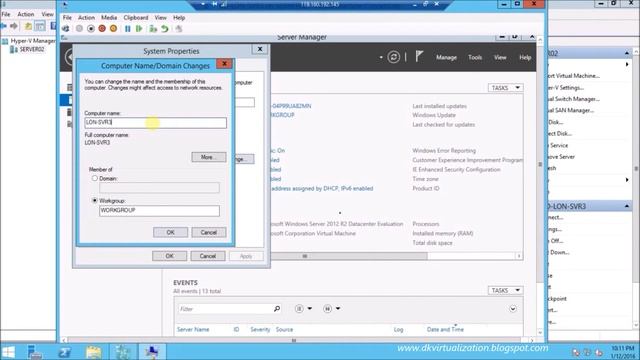Screen dimensions: 640x360
Task: Sort events by Server Name column
Action: click(193, 329)
